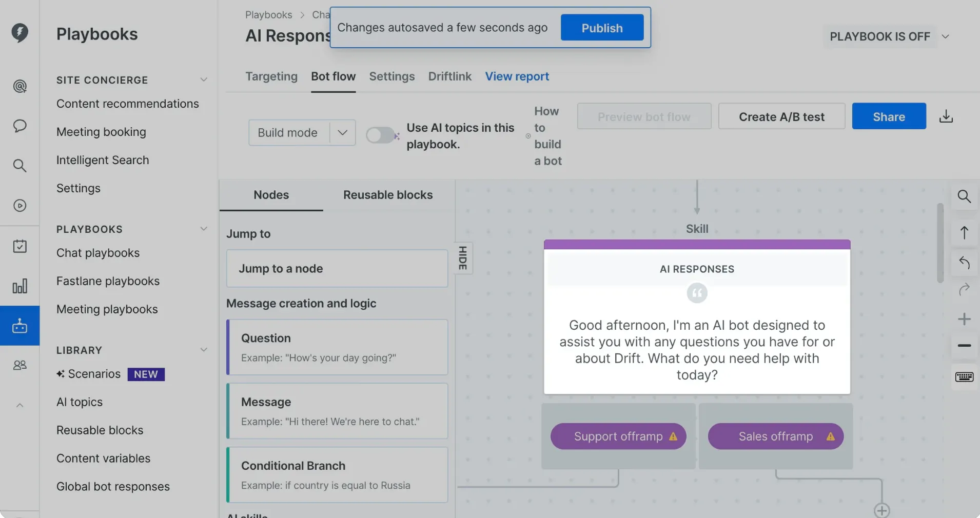Screen dimensions: 980x518
Task: Select the Question node block
Action: point(337,347)
